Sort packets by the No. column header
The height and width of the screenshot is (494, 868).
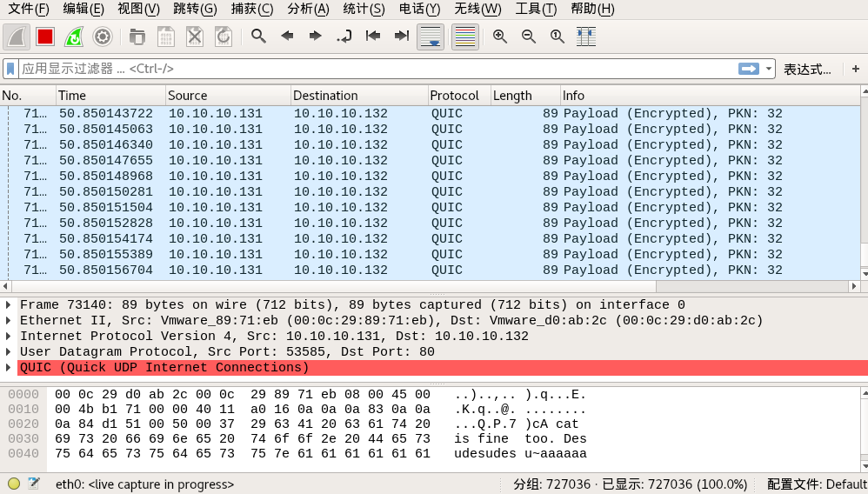28,96
